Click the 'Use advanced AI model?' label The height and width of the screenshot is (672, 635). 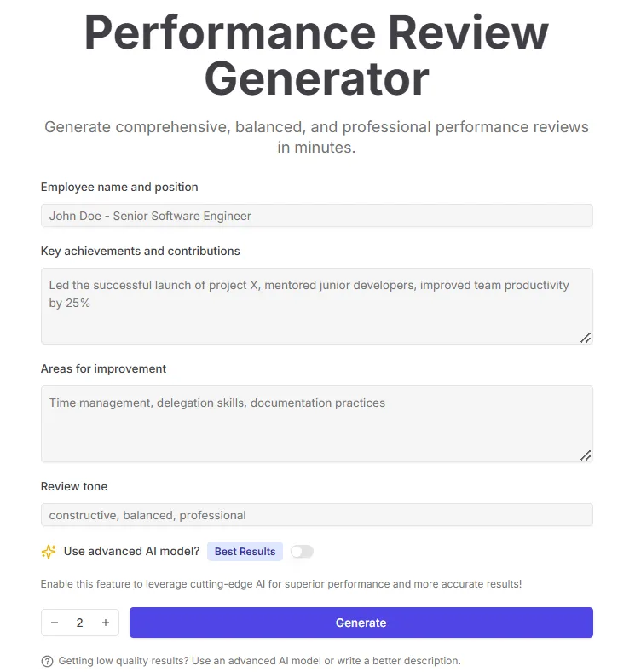click(x=131, y=551)
